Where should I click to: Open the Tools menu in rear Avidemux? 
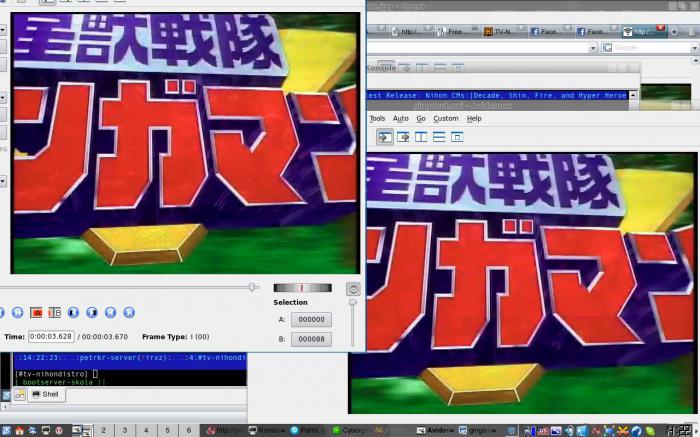377,118
